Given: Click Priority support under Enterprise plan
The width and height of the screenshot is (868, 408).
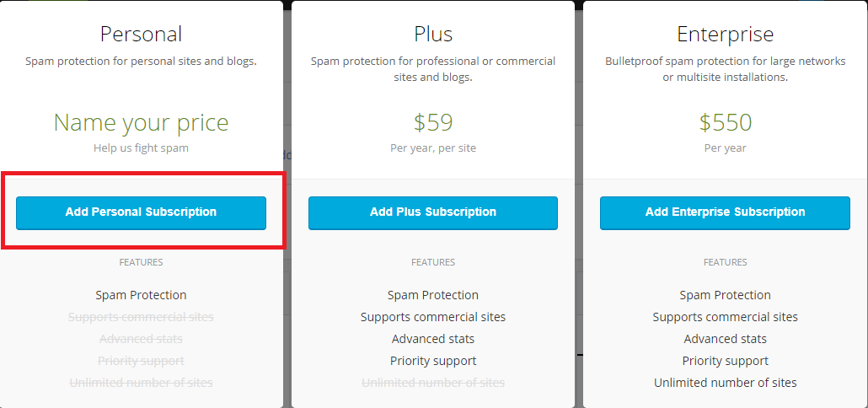Looking at the screenshot, I should (725, 361).
